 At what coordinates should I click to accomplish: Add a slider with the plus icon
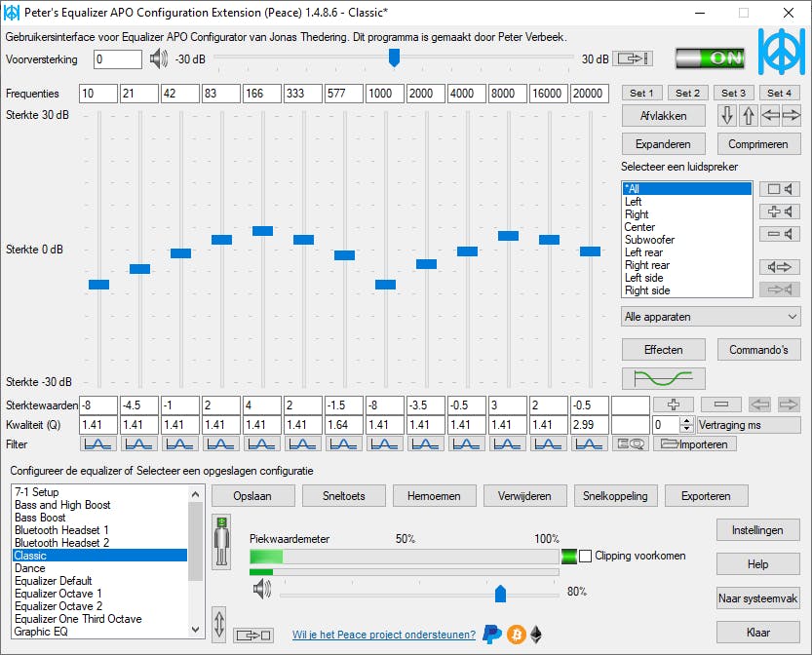click(x=674, y=405)
